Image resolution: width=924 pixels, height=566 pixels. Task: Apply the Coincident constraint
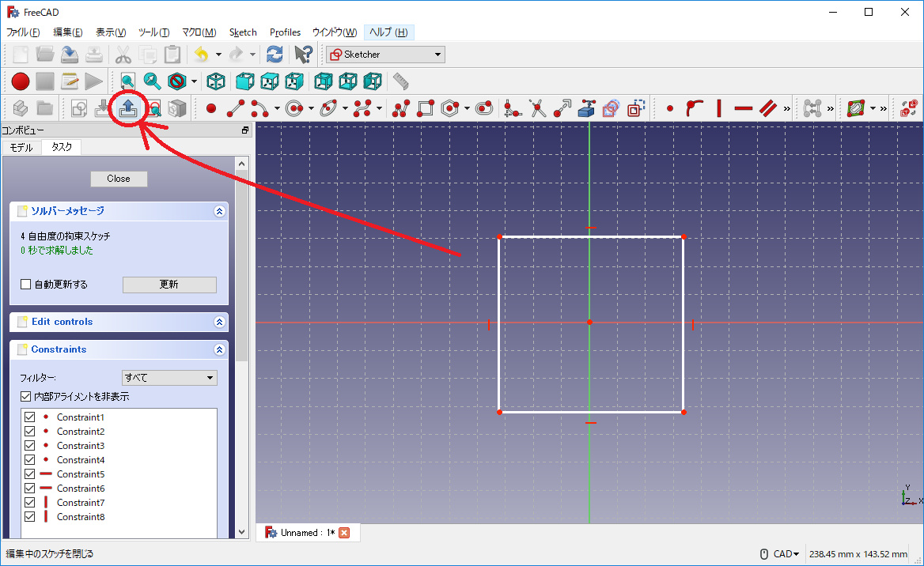point(670,108)
